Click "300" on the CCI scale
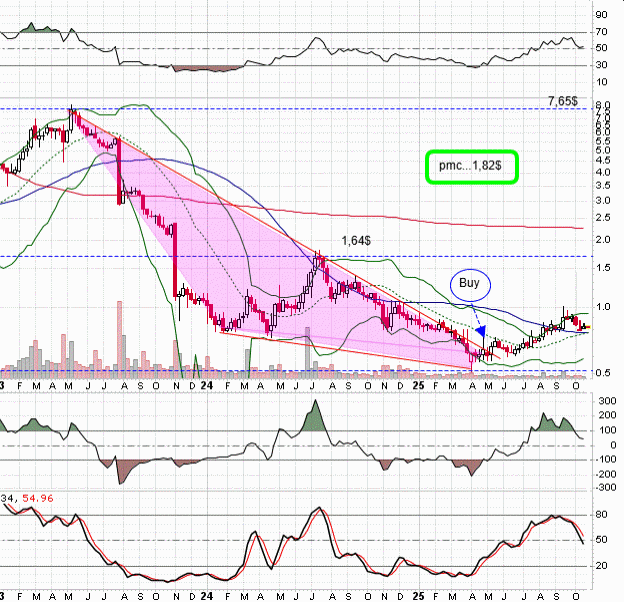624x602 pixels. click(603, 401)
